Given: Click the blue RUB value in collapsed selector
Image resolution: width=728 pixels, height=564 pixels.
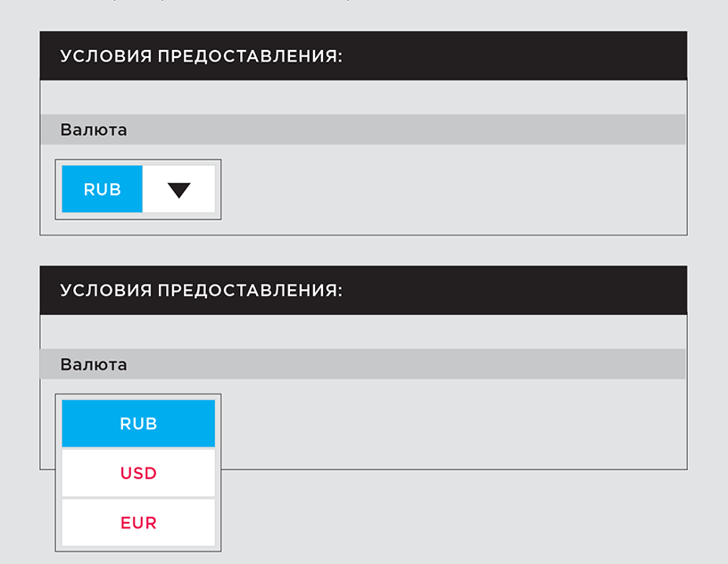Looking at the screenshot, I should click(102, 189).
